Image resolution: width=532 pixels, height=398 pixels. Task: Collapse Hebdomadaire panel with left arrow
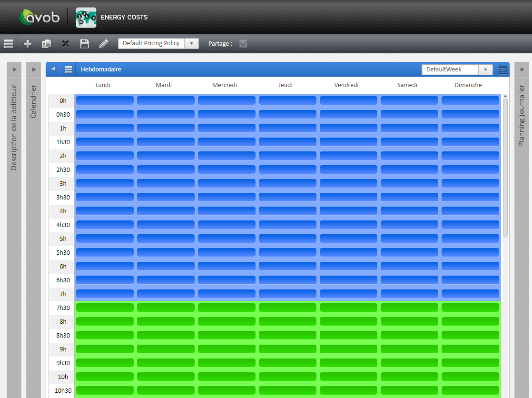point(53,70)
